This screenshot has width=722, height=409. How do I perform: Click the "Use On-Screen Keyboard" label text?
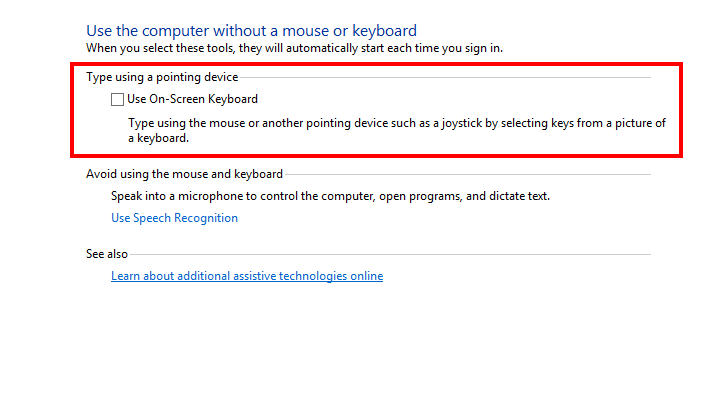[192, 99]
